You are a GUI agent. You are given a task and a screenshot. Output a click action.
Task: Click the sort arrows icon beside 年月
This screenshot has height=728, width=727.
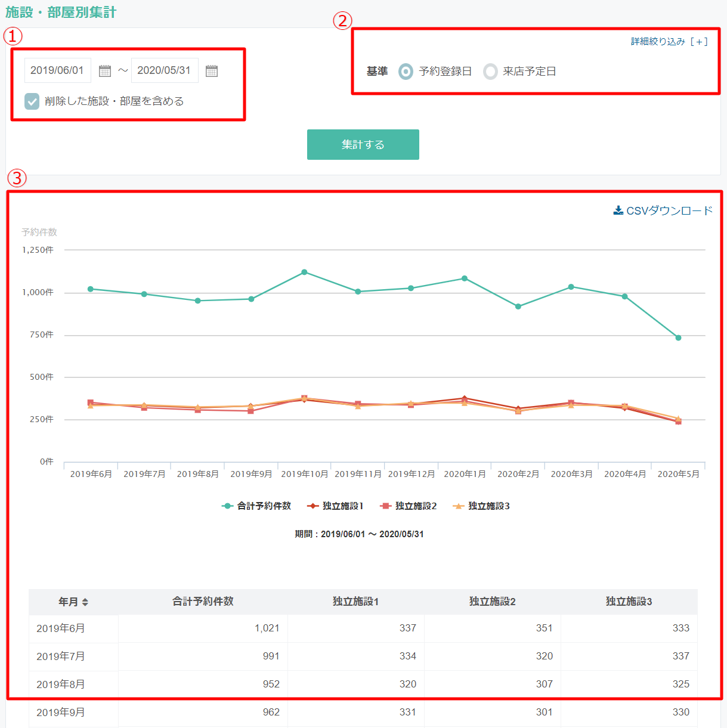(85, 602)
